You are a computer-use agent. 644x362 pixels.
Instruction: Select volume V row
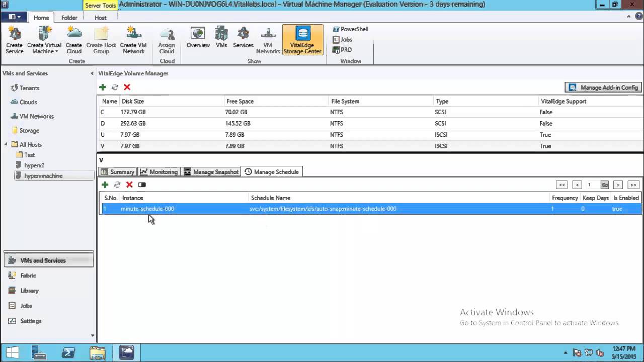tap(370, 146)
